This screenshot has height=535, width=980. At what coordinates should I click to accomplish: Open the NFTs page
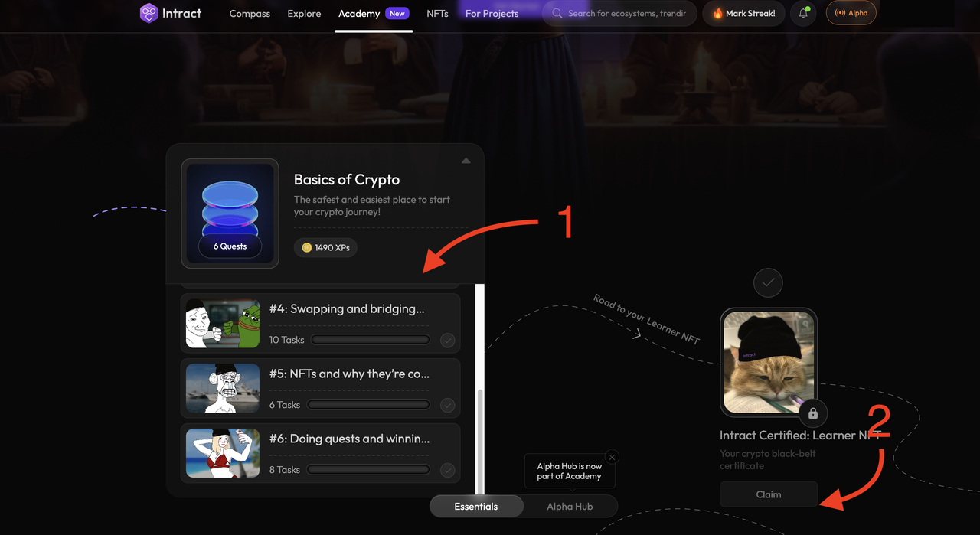pos(437,14)
